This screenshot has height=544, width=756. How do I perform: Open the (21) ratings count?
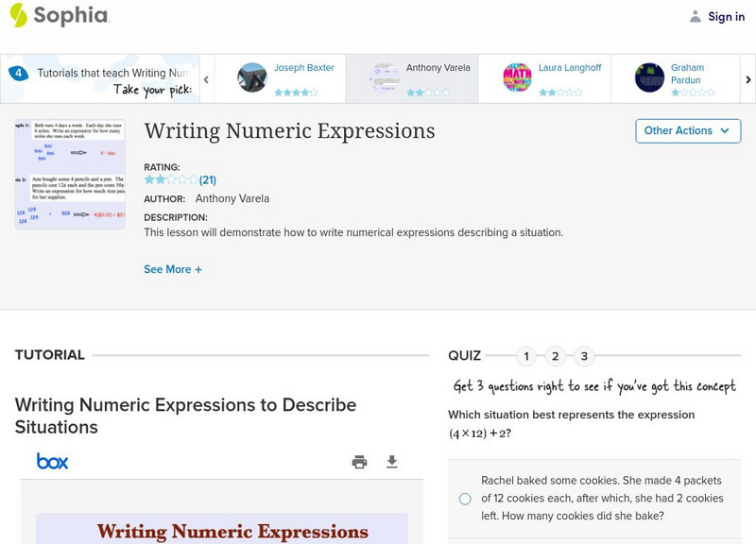click(208, 180)
